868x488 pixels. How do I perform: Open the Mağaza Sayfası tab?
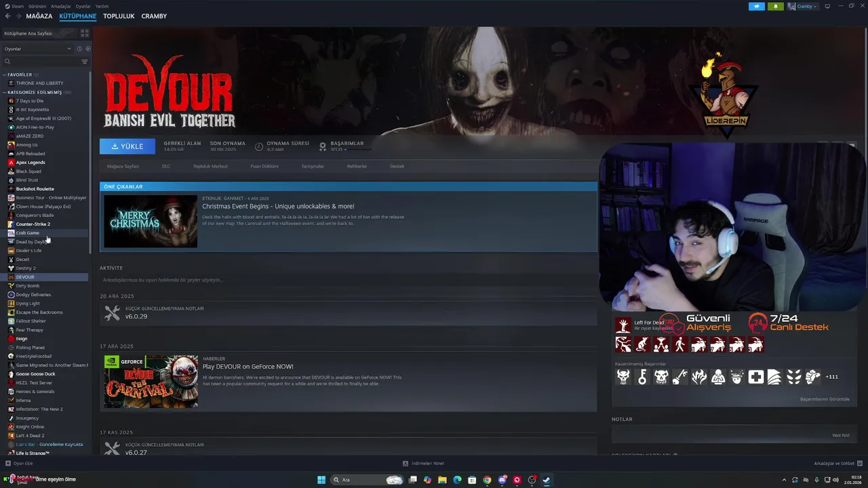pyautogui.click(x=123, y=166)
